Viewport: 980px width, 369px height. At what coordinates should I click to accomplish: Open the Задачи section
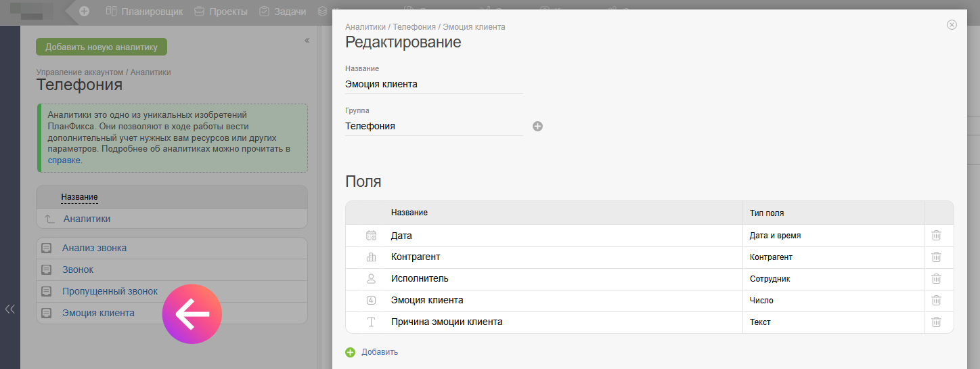pyautogui.click(x=282, y=12)
